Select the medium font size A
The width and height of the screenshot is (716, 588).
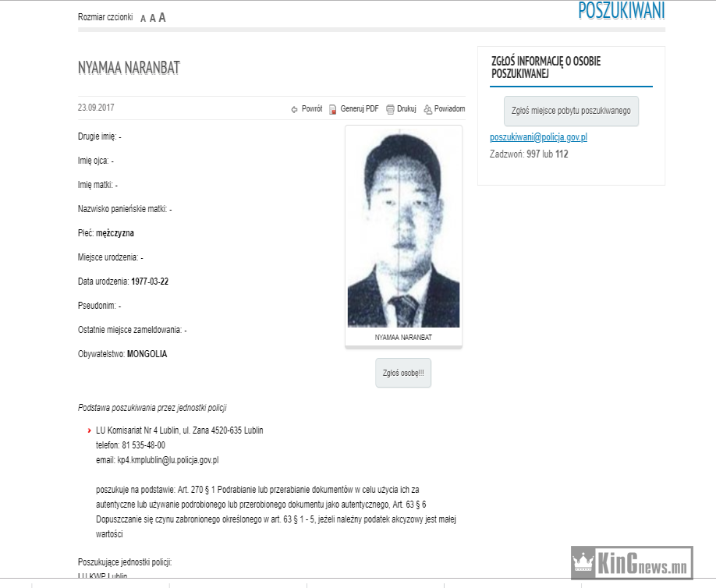click(x=153, y=18)
